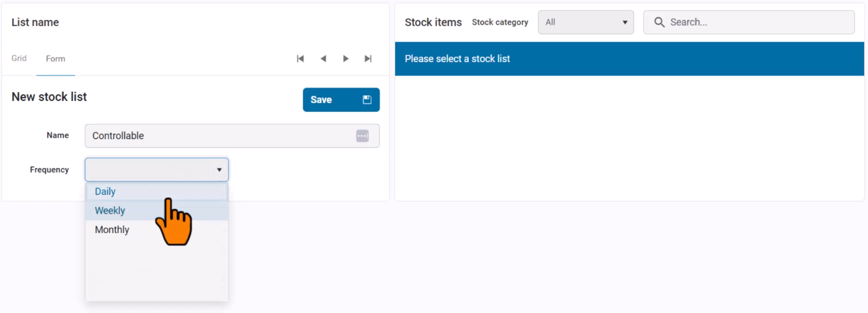The image size is (868, 313).
Task: Click the stock items Search field
Action: click(754, 22)
